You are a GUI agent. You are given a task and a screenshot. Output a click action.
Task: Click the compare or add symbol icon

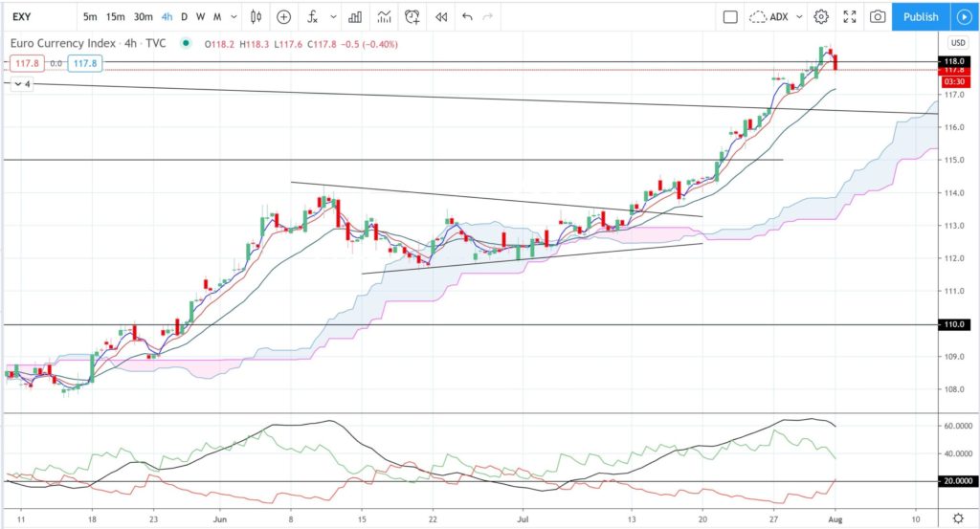[283, 17]
